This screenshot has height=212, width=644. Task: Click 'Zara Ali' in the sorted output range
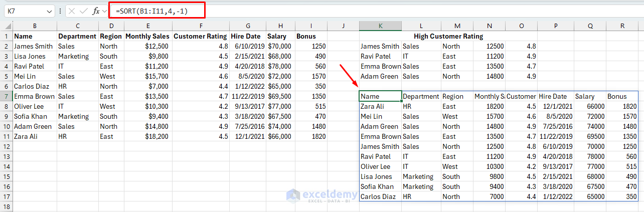380,106
